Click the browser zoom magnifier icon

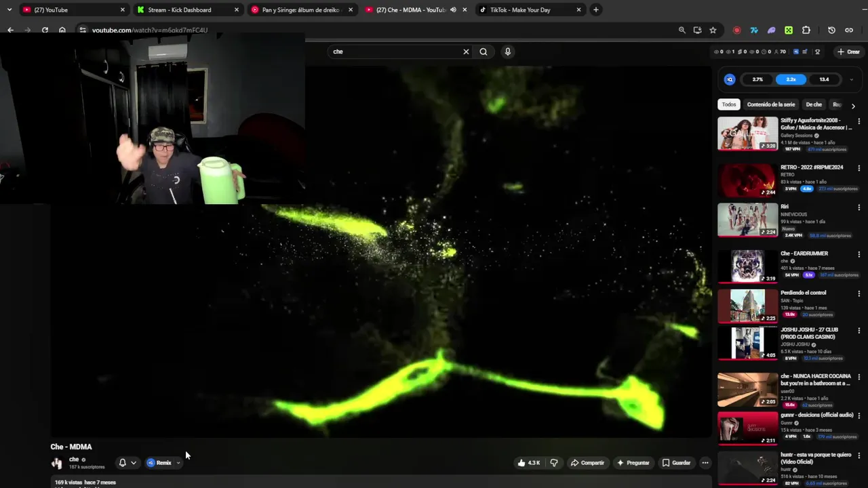tap(682, 30)
